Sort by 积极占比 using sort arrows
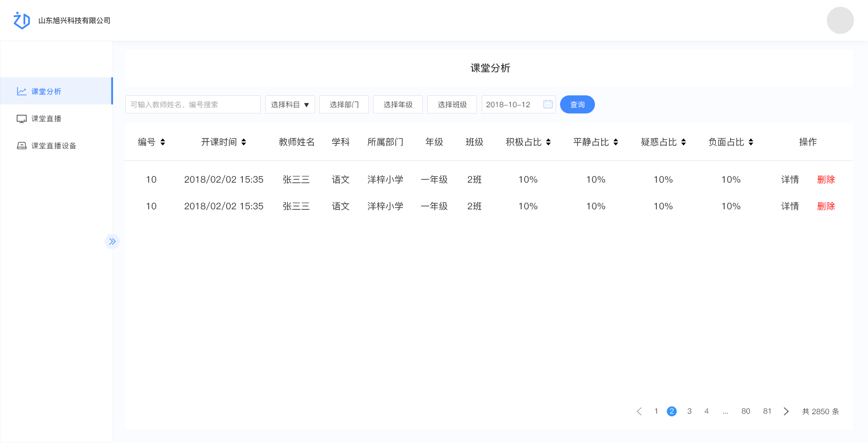 pyautogui.click(x=548, y=142)
